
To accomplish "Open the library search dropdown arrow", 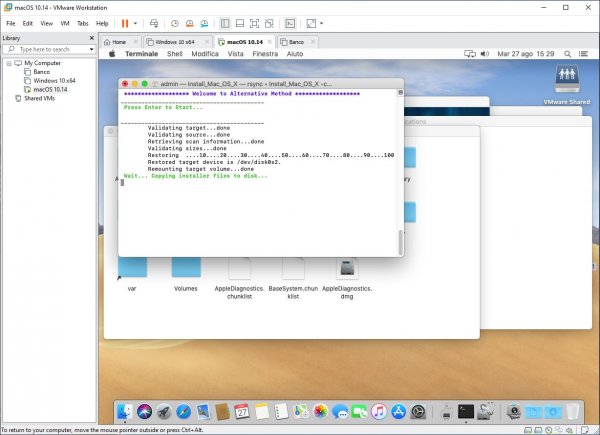I will coord(92,48).
